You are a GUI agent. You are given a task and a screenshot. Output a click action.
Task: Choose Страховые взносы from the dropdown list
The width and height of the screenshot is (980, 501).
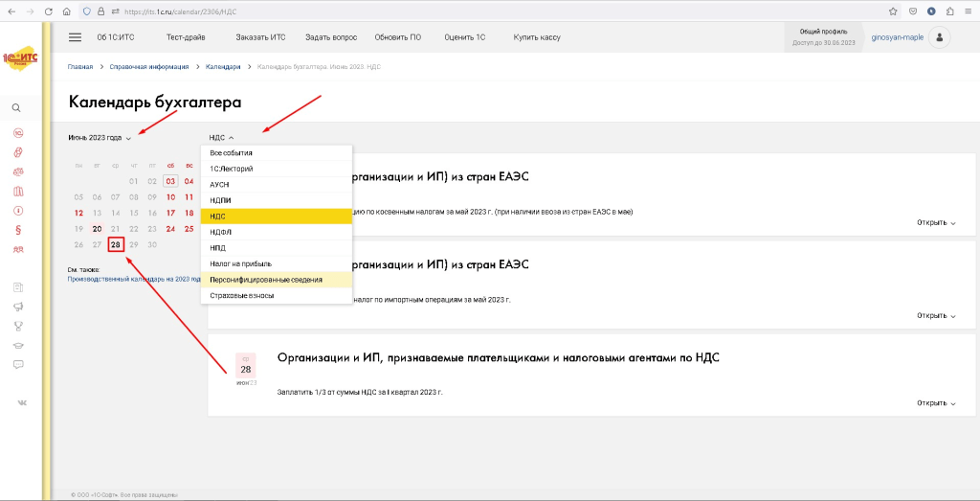(x=241, y=296)
